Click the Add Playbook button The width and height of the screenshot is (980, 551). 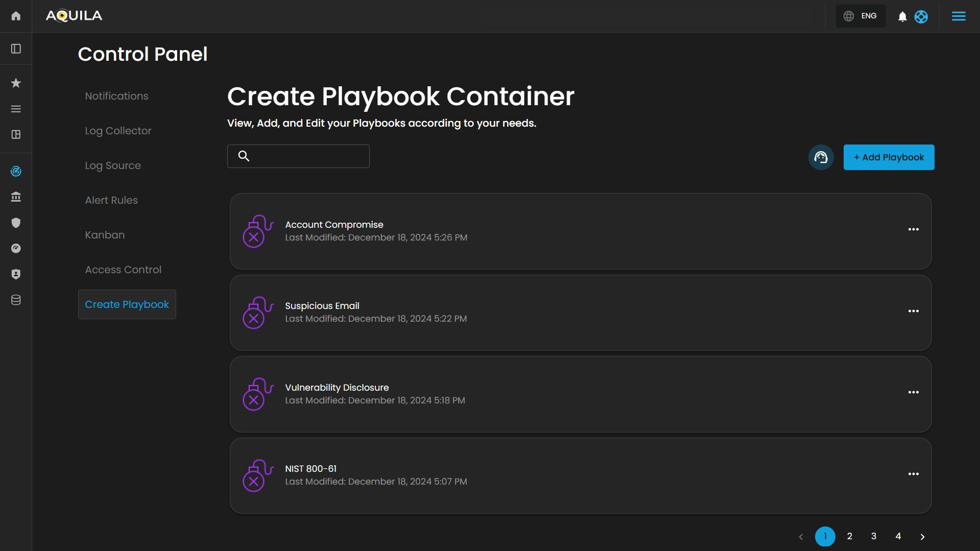[x=889, y=157]
